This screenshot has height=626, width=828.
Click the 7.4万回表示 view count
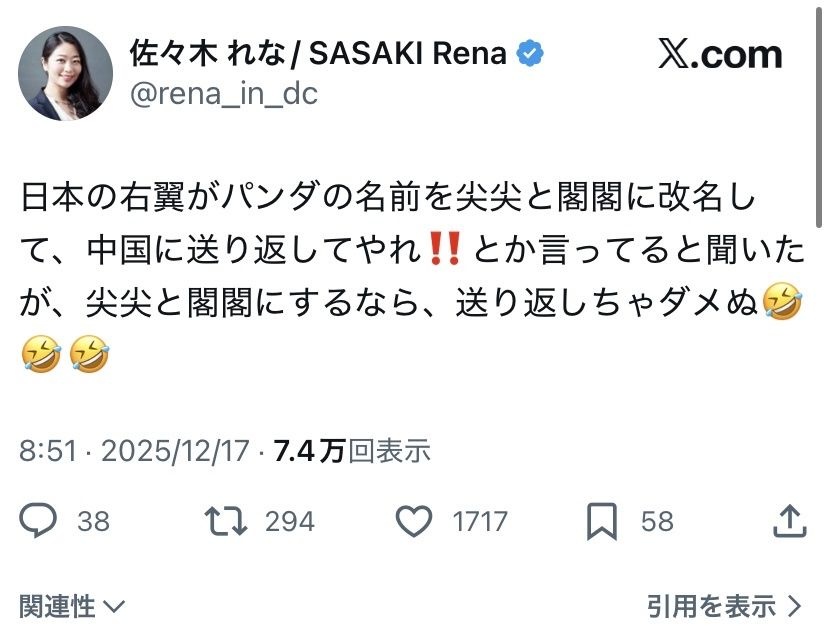[x=350, y=451]
